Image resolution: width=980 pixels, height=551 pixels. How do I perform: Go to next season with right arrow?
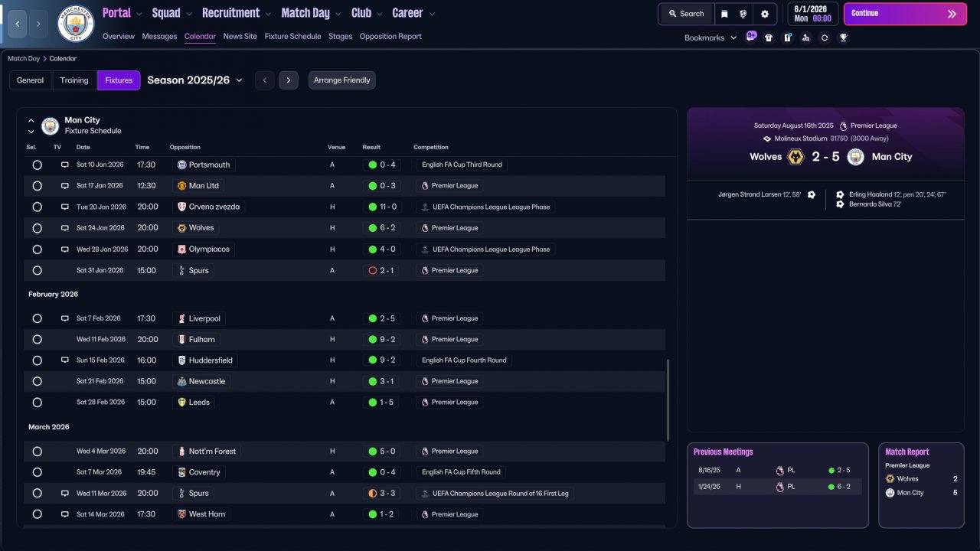click(289, 80)
